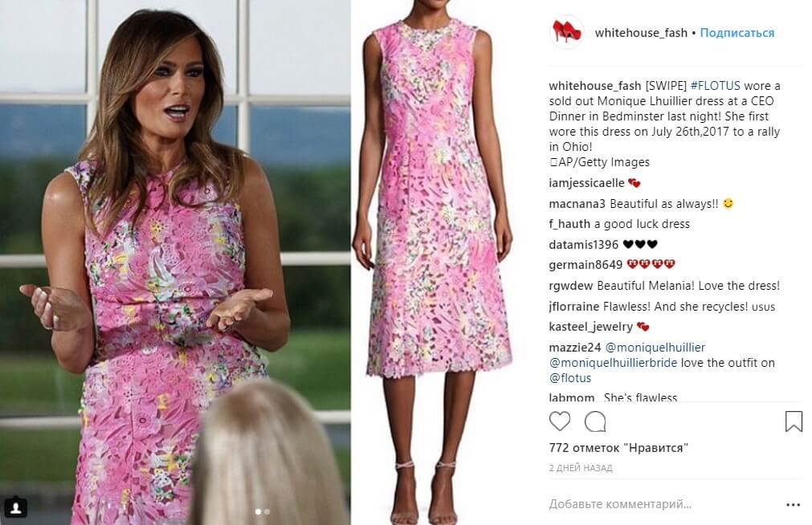Open the @flotus mention link

(x=569, y=378)
